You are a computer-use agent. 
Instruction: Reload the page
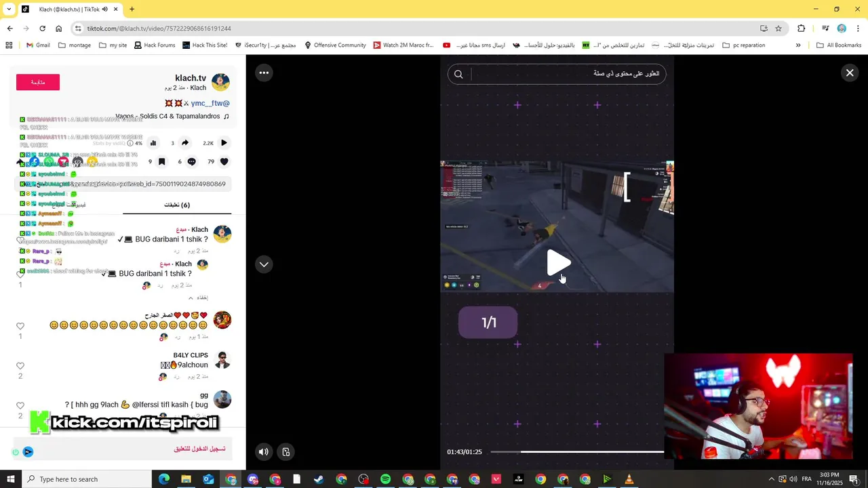[42, 28]
